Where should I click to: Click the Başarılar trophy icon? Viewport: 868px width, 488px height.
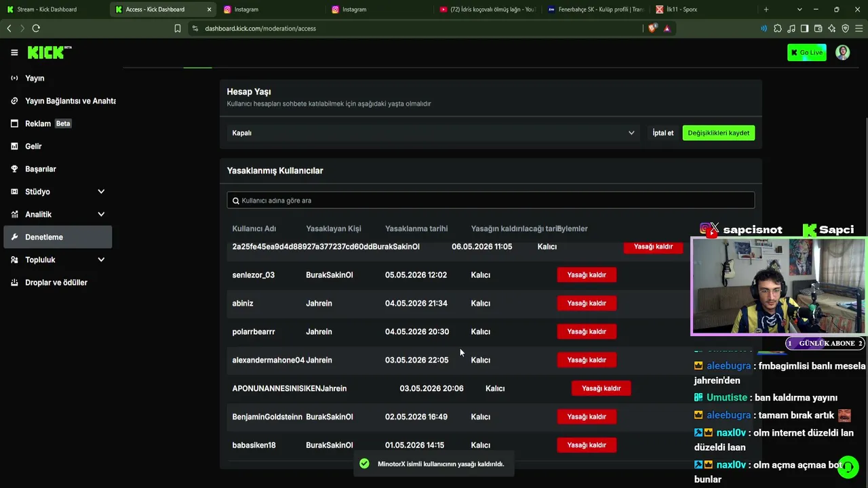pyautogui.click(x=14, y=169)
